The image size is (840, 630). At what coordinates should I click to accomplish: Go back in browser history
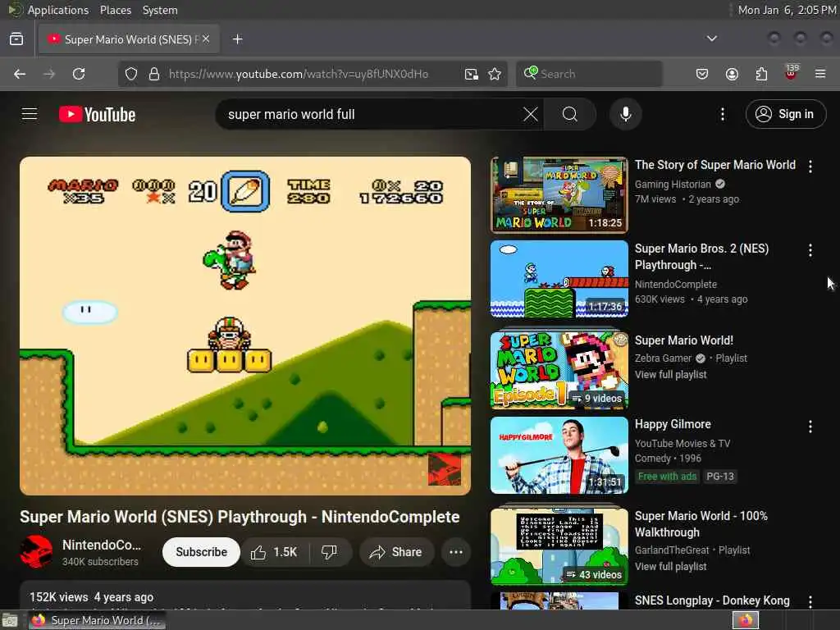click(x=20, y=74)
